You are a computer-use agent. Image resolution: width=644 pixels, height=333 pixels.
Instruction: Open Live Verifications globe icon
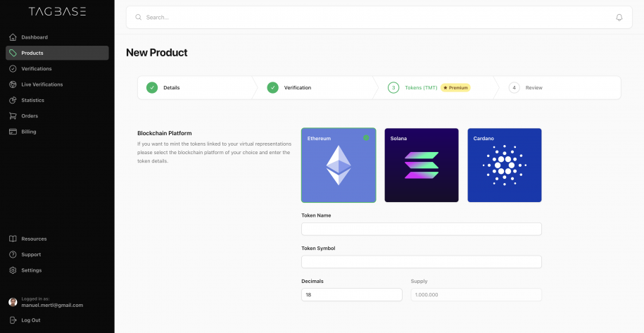coord(13,84)
